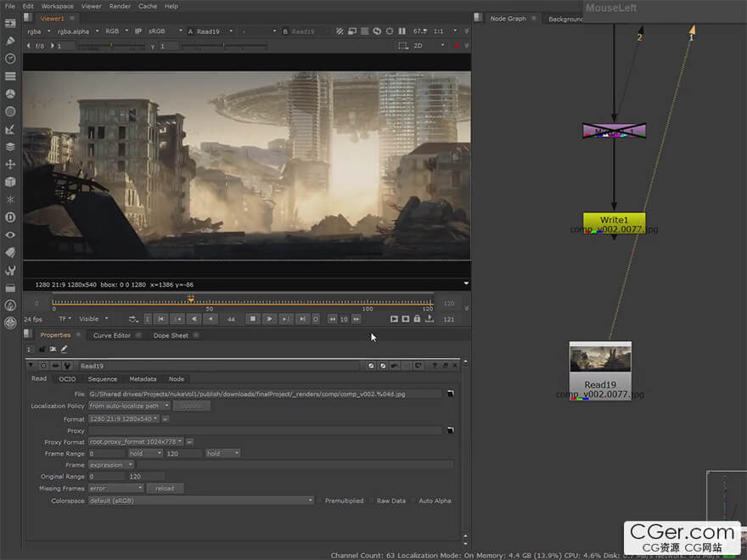Click the pencil icon in Properties toolbar
This screenshot has height=560, width=747.
[64, 350]
